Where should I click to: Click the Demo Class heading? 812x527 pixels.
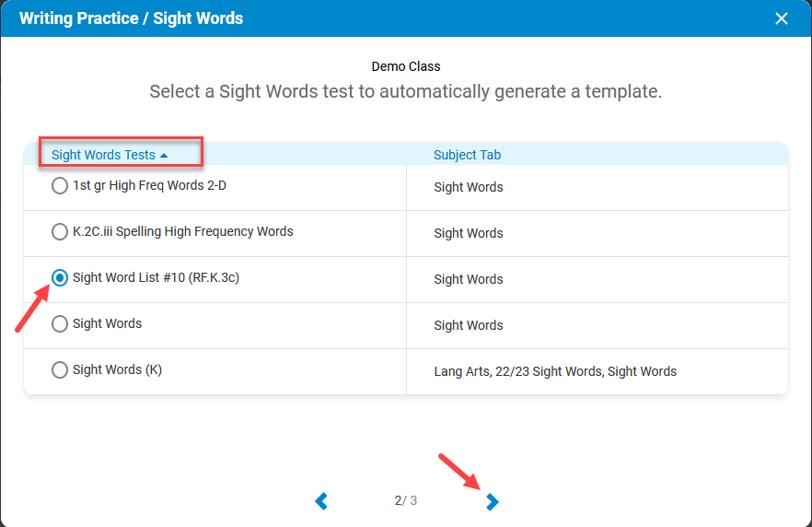pyautogui.click(x=406, y=66)
